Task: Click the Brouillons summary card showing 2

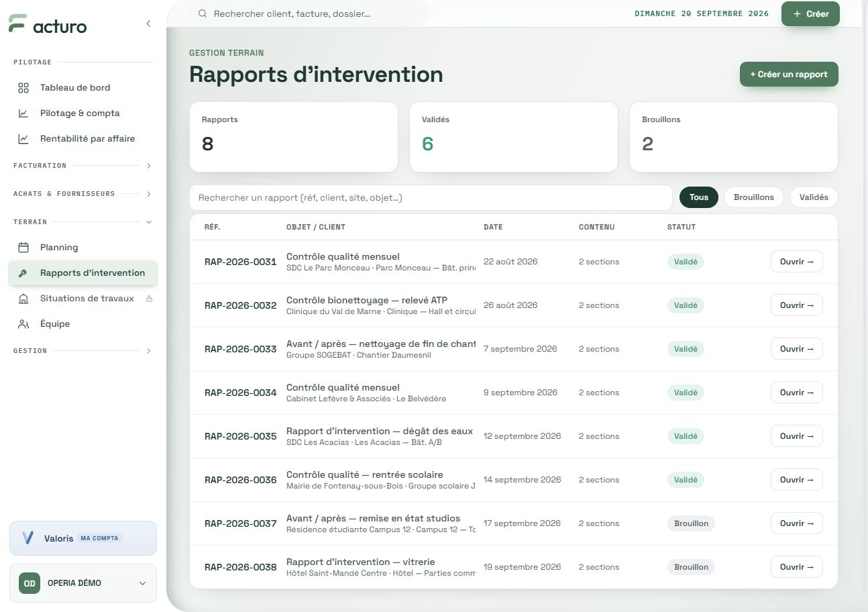Action: click(x=734, y=137)
